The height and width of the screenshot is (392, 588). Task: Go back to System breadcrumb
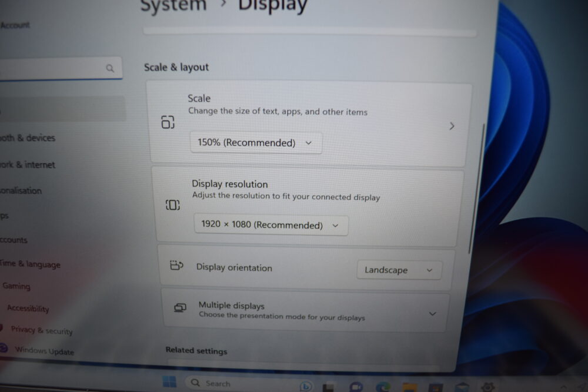173,5
